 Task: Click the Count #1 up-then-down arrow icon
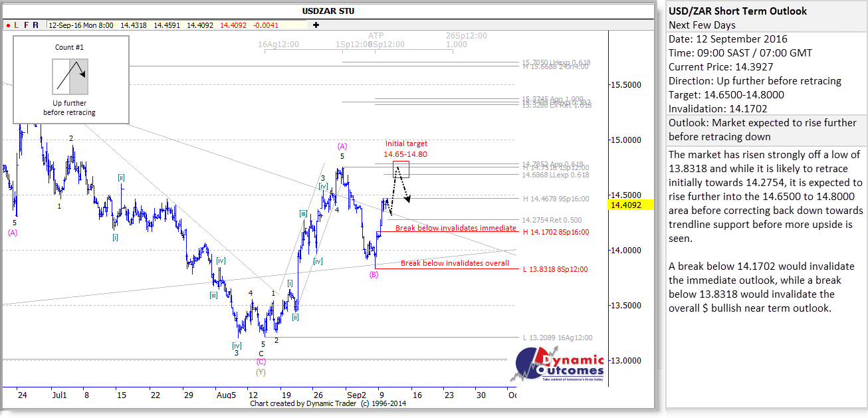click(x=70, y=76)
